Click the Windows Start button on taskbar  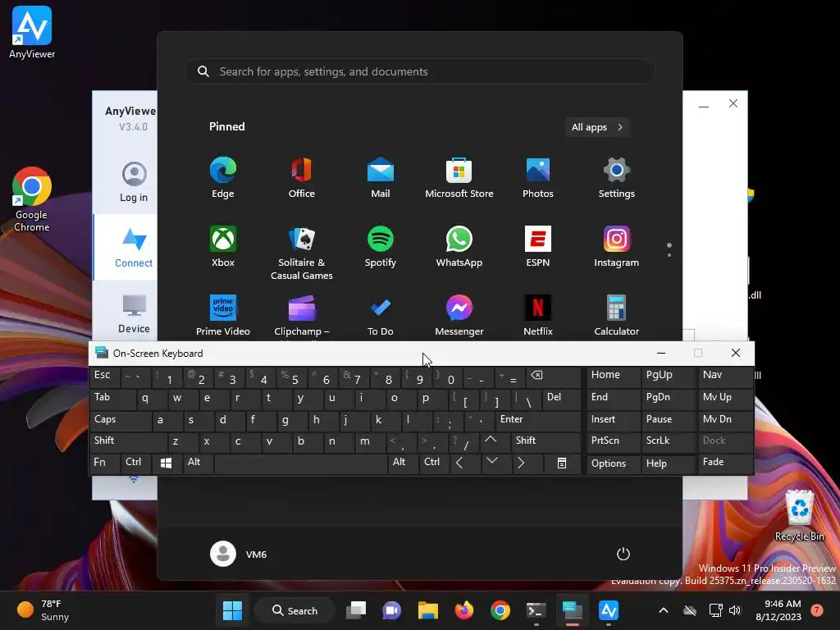232,610
